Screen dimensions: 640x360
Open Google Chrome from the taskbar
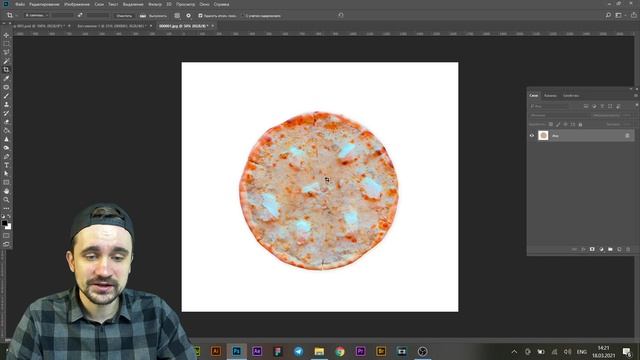pyautogui.click(x=340, y=351)
